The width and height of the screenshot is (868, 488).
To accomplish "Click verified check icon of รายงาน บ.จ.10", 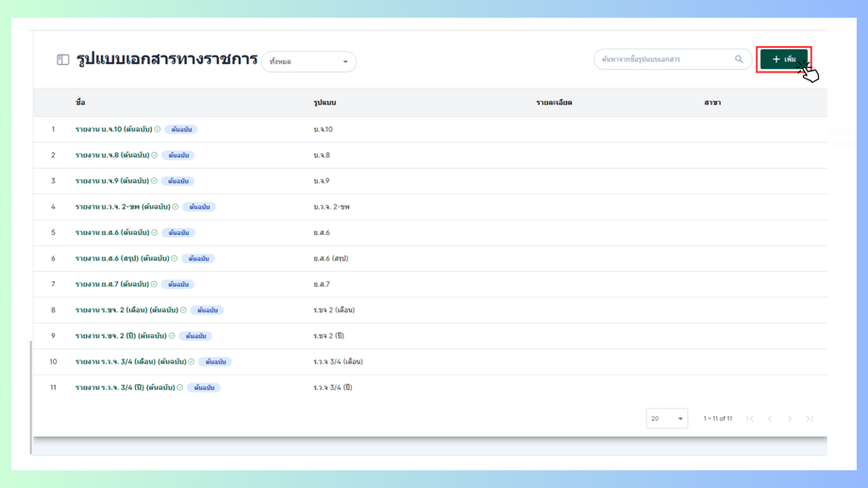I will [x=158, y=129].
